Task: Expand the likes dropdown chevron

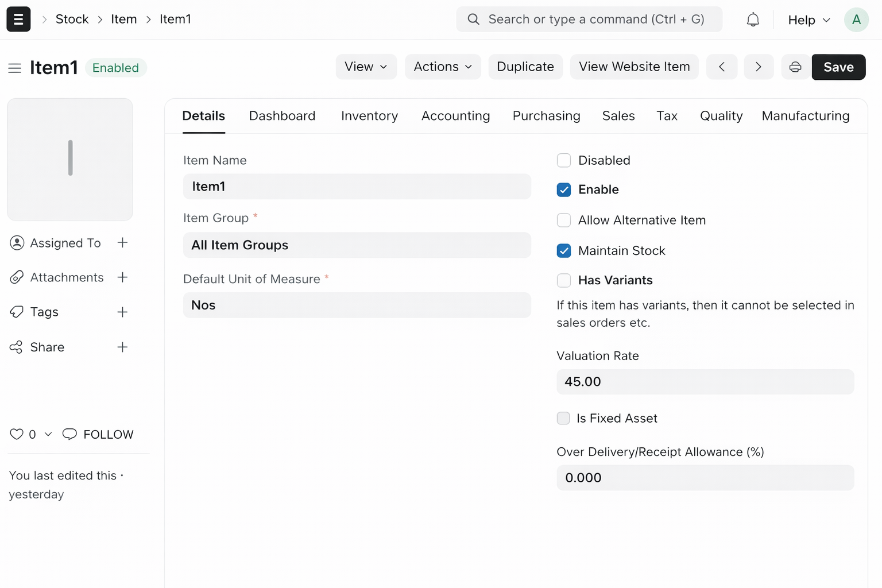Action: 48,435
